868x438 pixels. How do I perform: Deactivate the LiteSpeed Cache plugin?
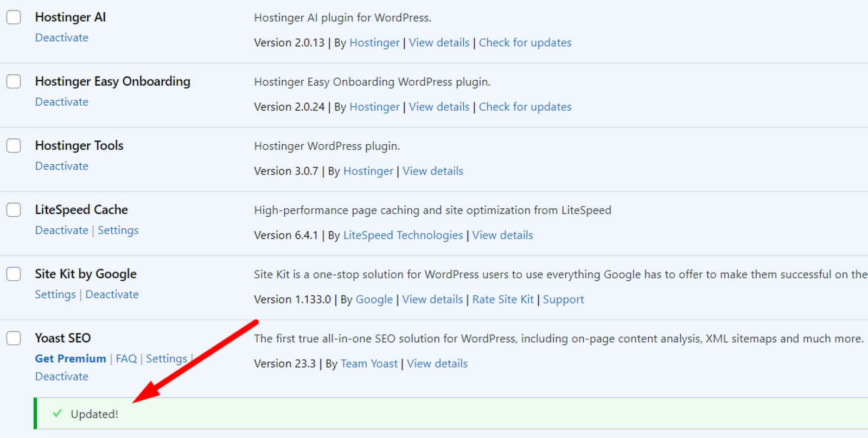click(62, 230)
